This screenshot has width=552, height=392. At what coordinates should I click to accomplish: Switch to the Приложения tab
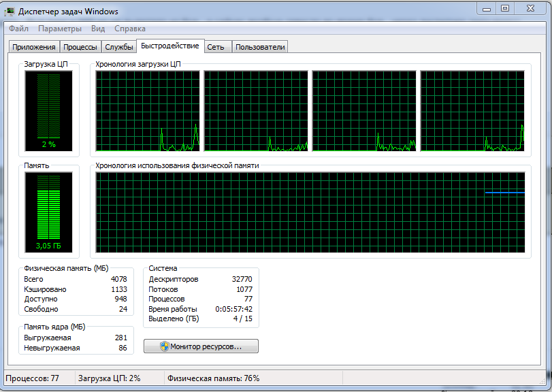coord(34,47)
